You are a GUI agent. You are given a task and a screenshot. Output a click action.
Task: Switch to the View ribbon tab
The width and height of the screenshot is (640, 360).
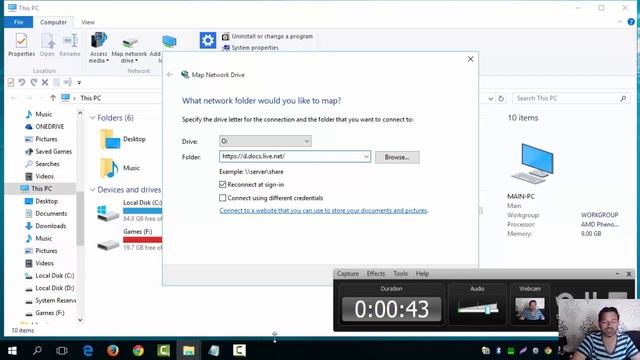88,22
